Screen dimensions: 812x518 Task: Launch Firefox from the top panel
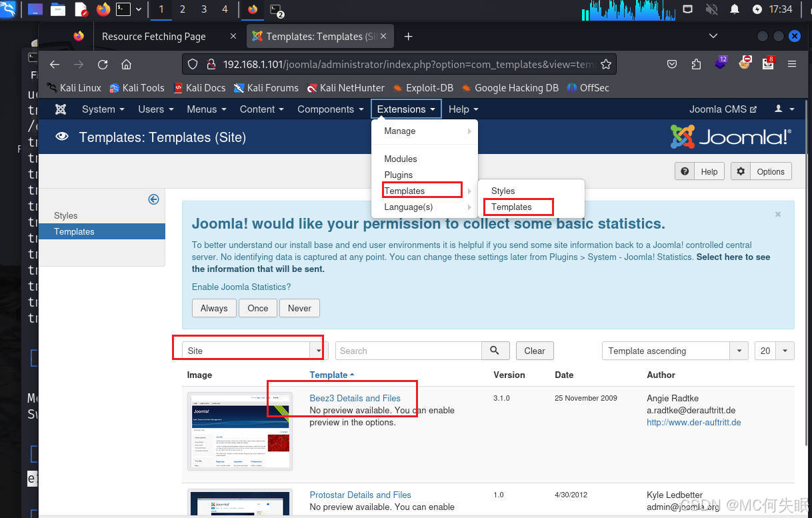(x=103, y=9)
